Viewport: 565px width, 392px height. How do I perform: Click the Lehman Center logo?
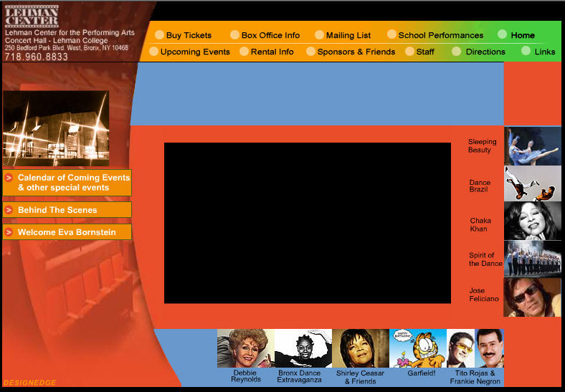pos(32,16)
